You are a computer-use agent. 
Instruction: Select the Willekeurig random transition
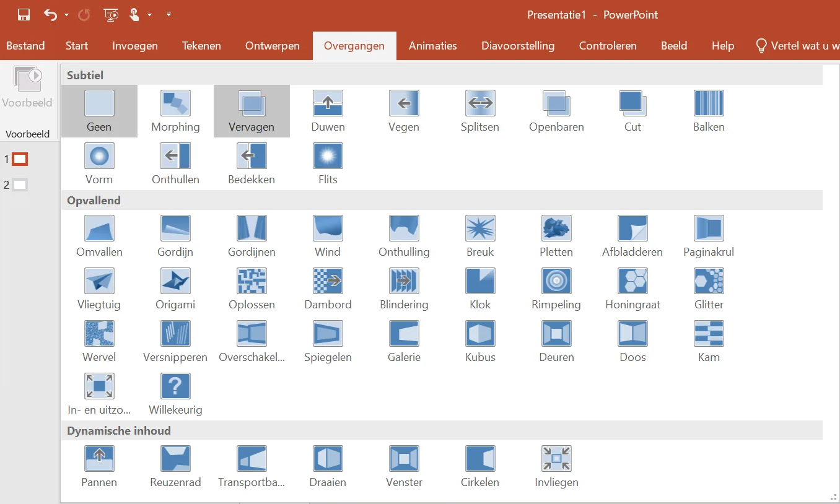[175, 394]
